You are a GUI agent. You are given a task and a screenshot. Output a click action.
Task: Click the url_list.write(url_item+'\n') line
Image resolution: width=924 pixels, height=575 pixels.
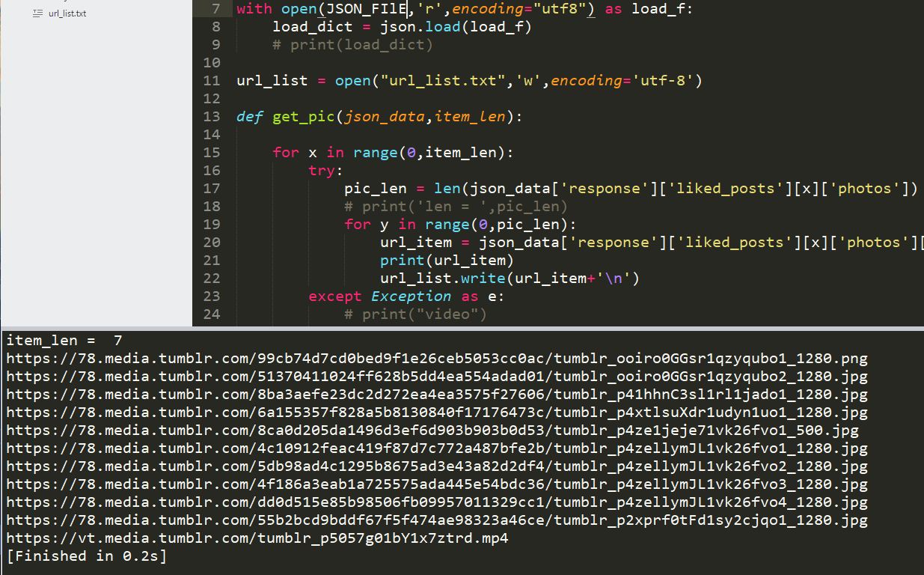click(510, 279)
